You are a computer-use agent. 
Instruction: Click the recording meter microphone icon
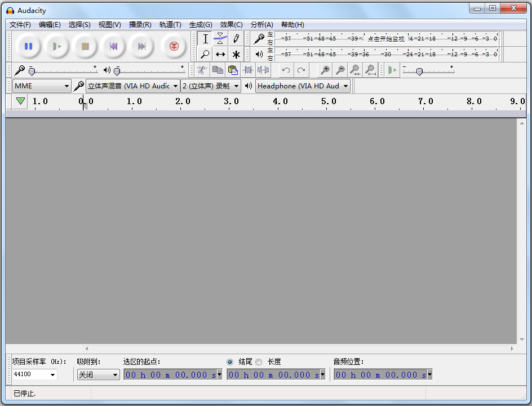click(x=259, y=39)
